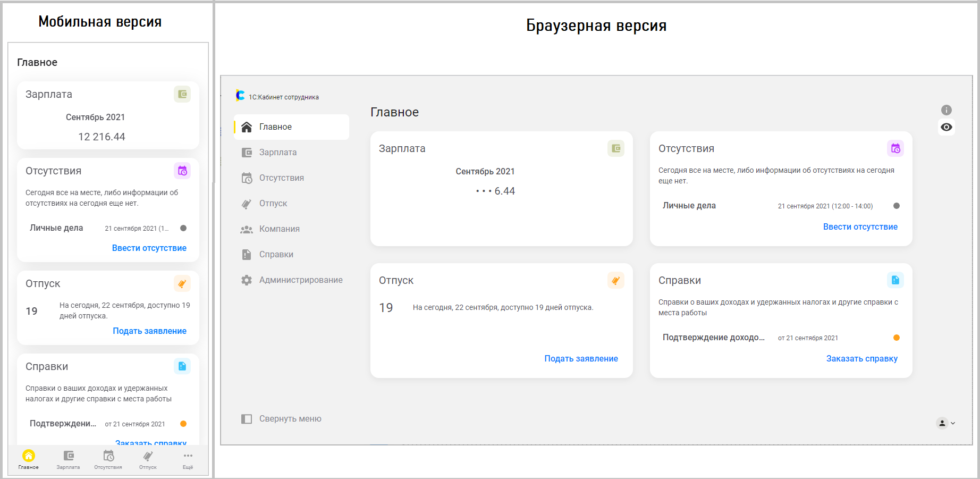
Task: Tap the Главное home icon in mobile navigation
Action: point(28,455)
